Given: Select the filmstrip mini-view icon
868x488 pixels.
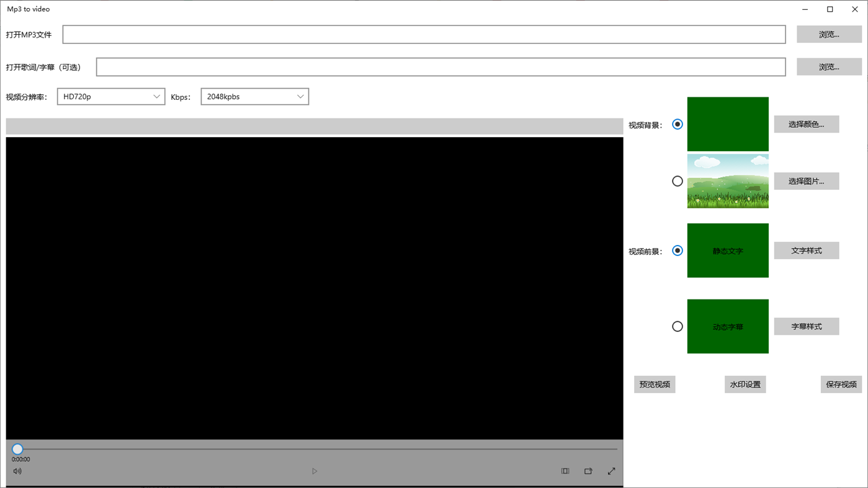Looking at the screenshot, I should (x=565, y=471).
